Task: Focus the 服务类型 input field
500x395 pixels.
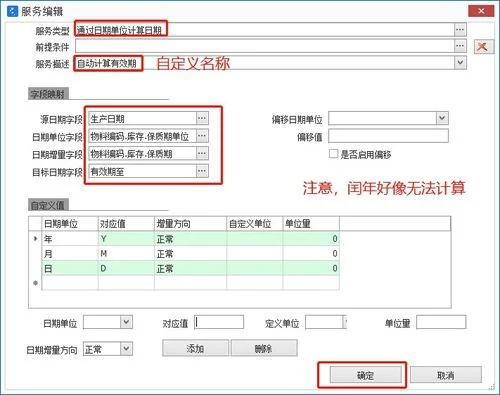Action: pos(265,30)
